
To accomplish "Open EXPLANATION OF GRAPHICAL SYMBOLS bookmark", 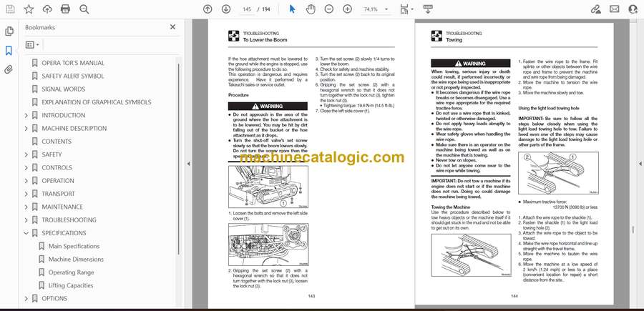I will point(96,102).
